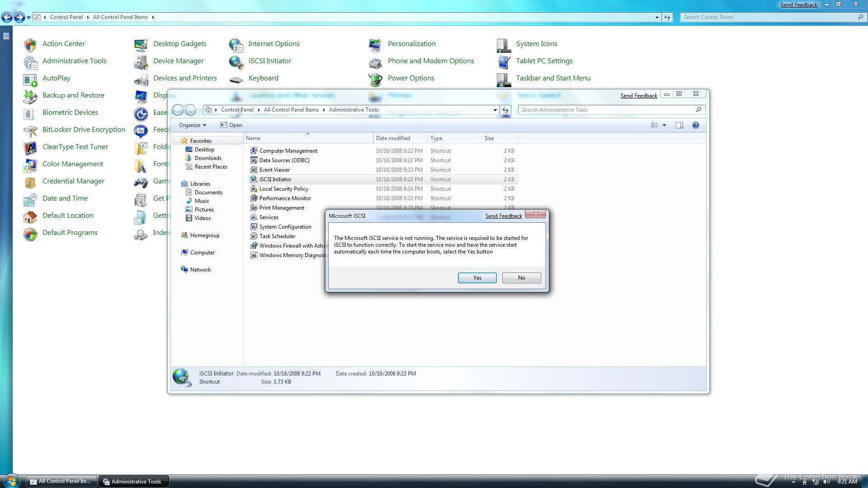Screen dimensions: 868x488
Task: Open the iSCSI Initiator icon in Control Panel
Action: (x=236, y=61)
